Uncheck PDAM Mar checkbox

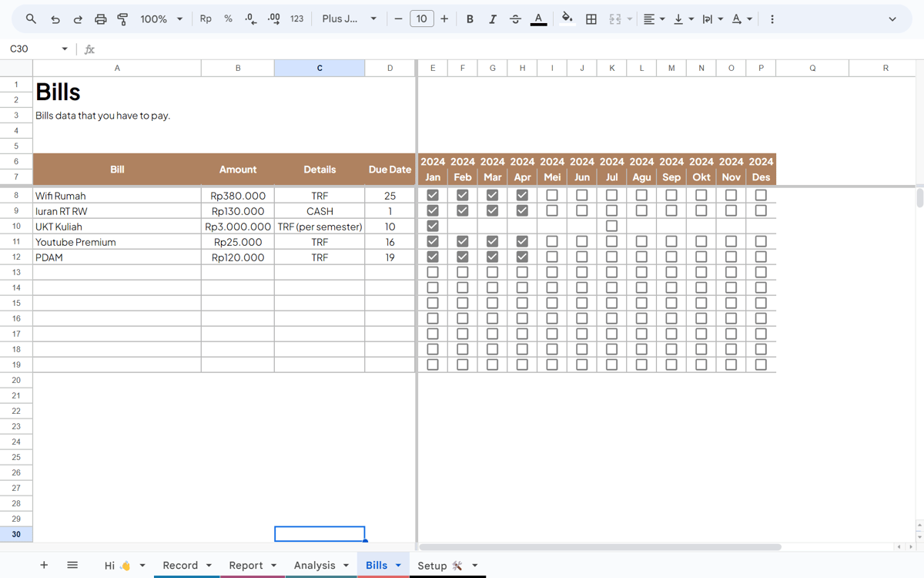point(492,257)
